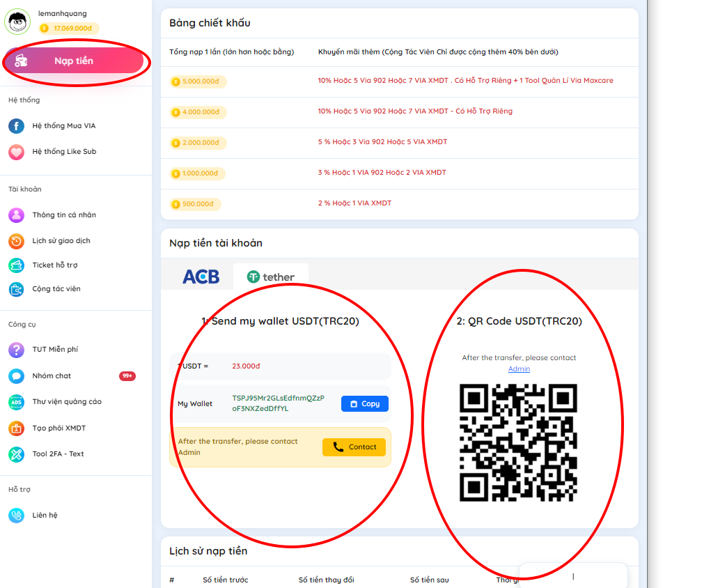Image resolution: width=718 pixels, height=588 pixels.
Task: Click the "2 % Hoặc 1 VIA XMDT" promotion text
Action: [355, 203]
